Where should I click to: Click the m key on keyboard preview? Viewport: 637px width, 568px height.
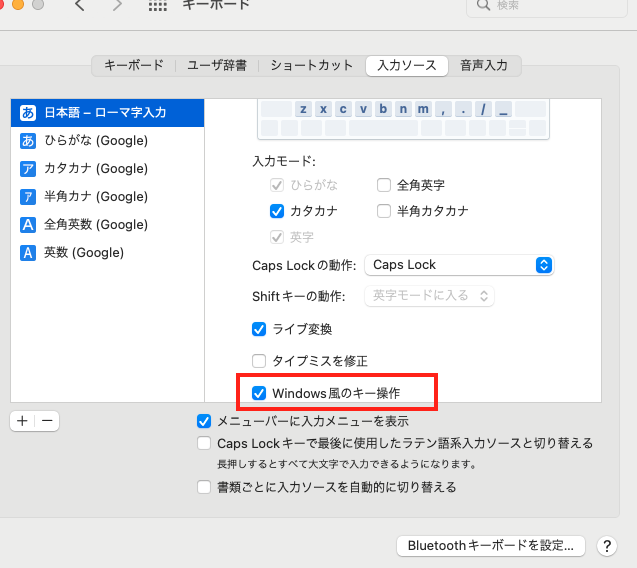pos(423,109)
